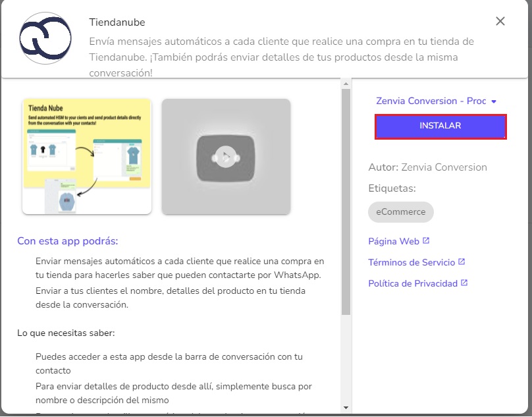
Task: Open the Zenvia Conversion account dropdown
Action: coord(437,101)
